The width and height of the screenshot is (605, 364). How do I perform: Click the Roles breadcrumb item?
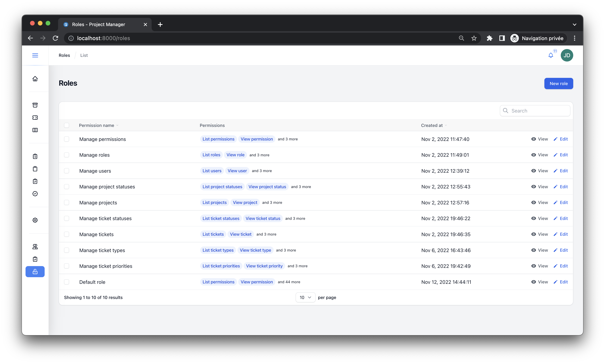[64, 55]
